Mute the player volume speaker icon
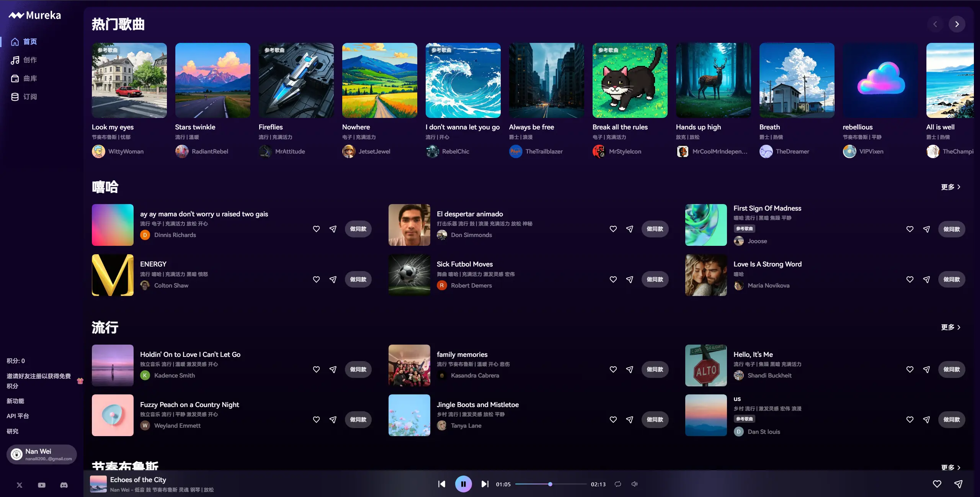The image size is (980, 497). click(x=634, y=484)
